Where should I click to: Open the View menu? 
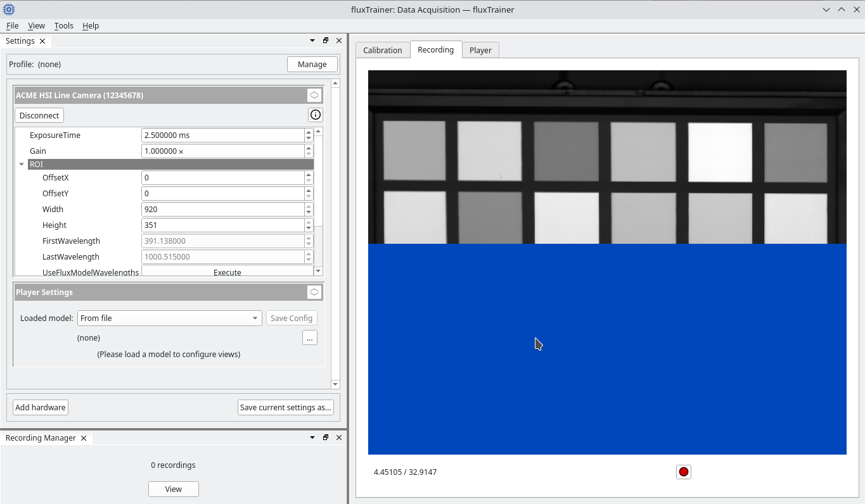[36, 26]
